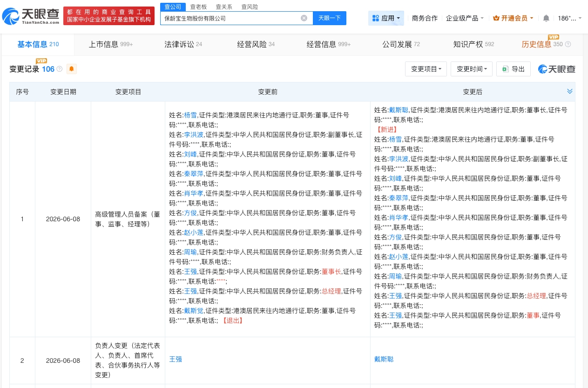Click the help question mark next to 变更记录 106
Screen dimensions: 588x388
tap(59, 69)
